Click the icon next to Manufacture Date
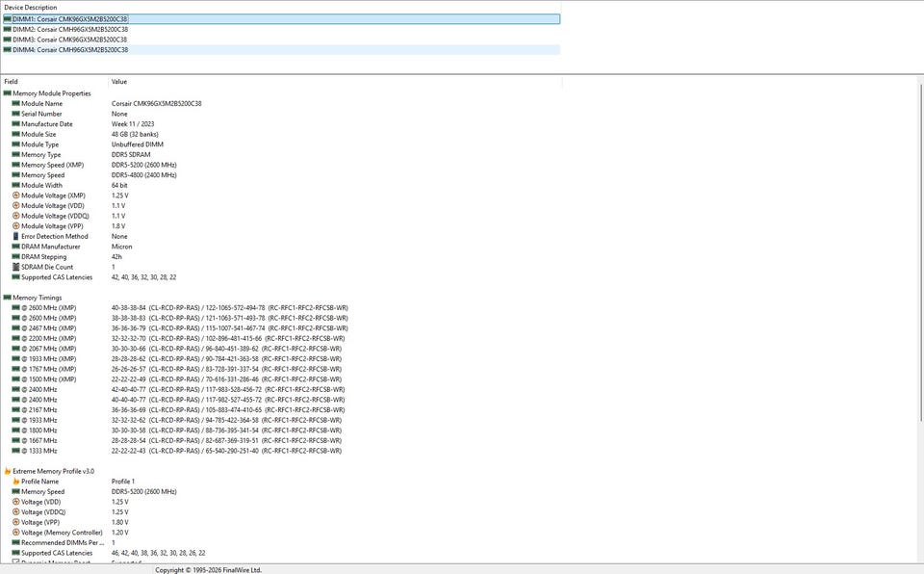This screenshot has height=574, width=924. coord(16,124)
